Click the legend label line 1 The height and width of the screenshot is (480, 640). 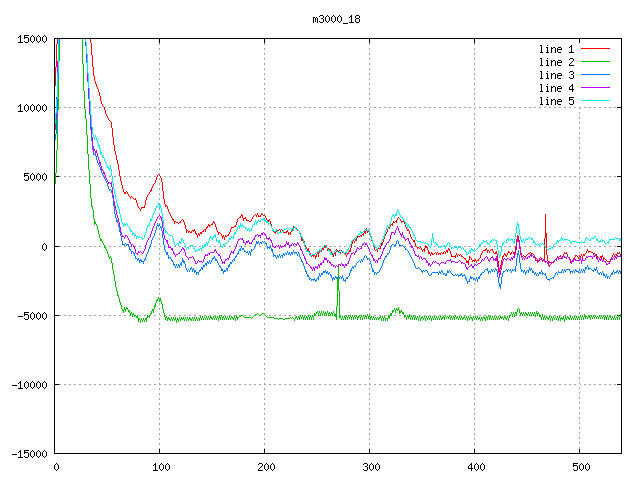click(556, 49)
